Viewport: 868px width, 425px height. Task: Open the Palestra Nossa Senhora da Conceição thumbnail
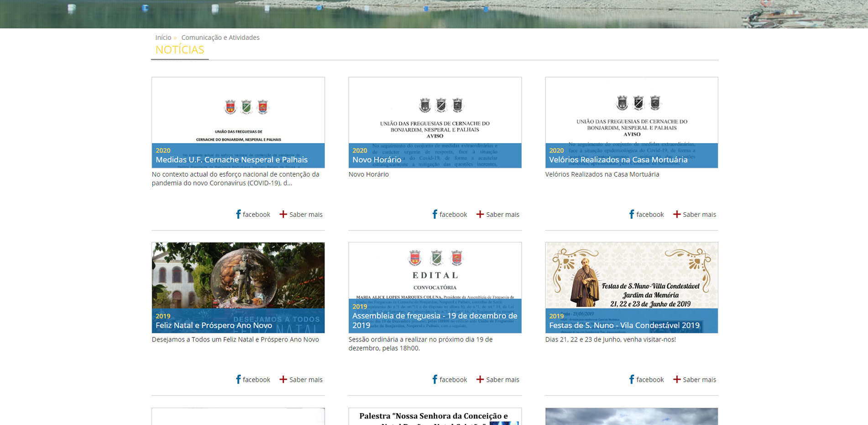[435, 416]
